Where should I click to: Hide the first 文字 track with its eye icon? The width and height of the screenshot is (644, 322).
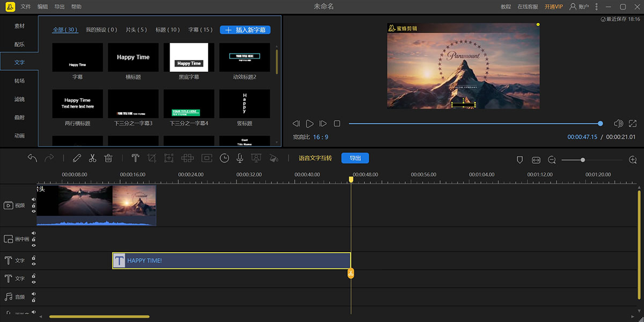point(34,264)
